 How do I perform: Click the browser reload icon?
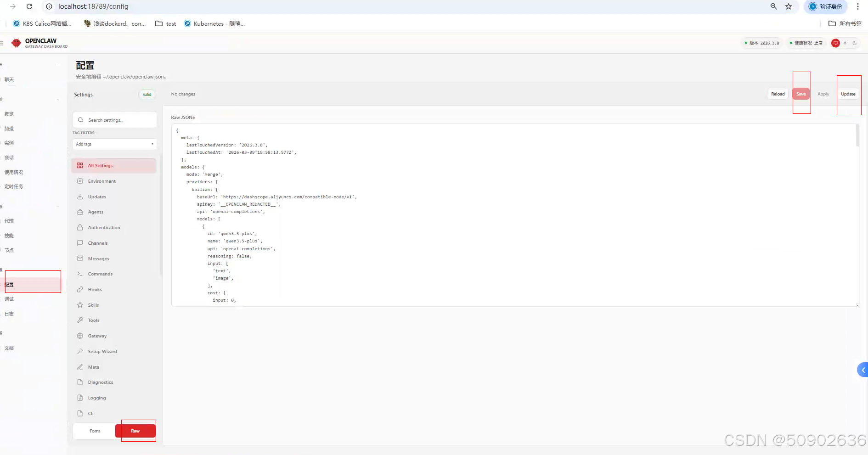pos(29,6)
